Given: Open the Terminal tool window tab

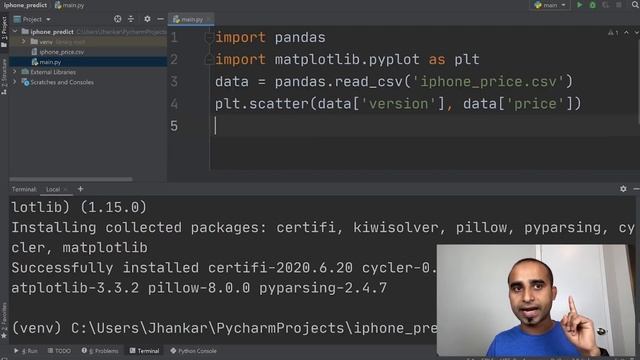Looking at the screenshot, I should 144,351.
